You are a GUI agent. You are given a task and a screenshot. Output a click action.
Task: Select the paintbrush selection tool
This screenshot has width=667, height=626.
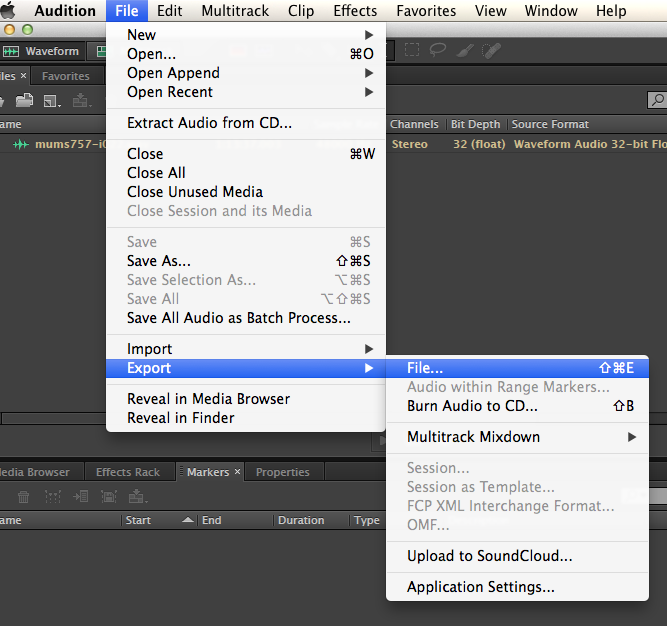[465, 50]
